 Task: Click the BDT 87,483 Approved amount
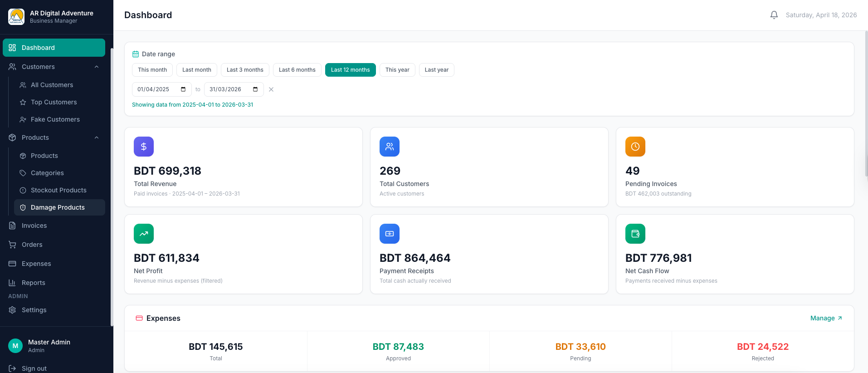[x=398, y=347]
